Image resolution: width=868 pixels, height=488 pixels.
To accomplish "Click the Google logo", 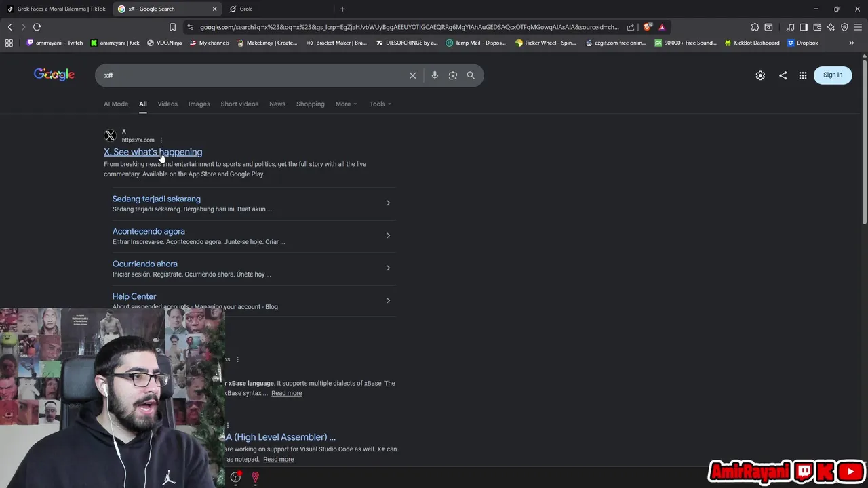I will click(54, 75).
